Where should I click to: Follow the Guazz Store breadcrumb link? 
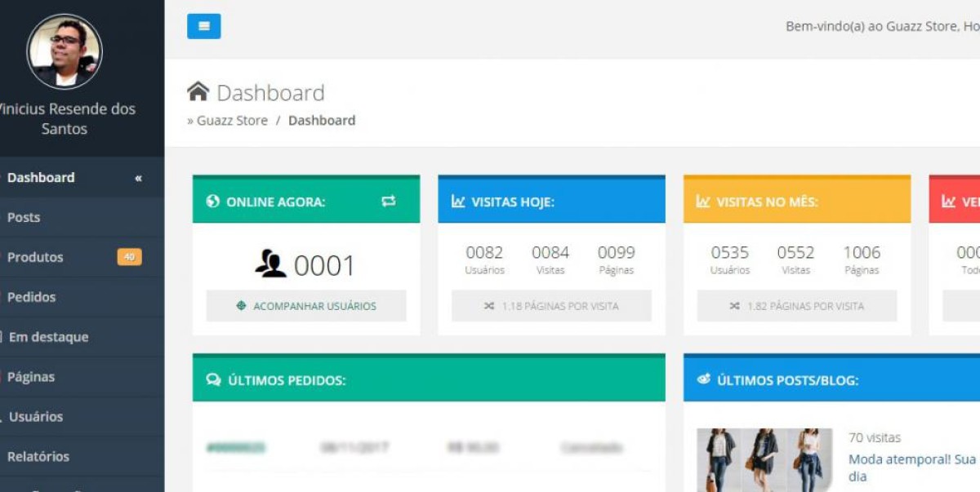click(x=232, y=120)
